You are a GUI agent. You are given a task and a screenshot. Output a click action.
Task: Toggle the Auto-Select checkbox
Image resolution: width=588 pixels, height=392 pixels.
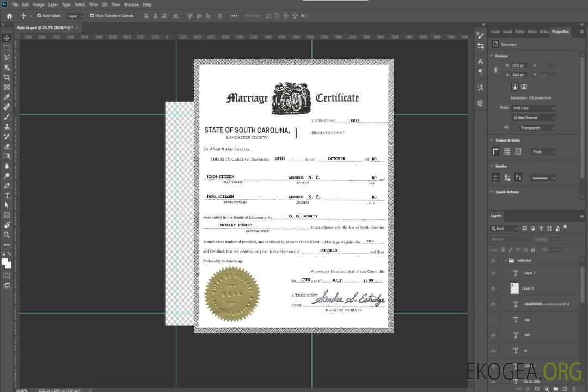[x=39, y=16]
